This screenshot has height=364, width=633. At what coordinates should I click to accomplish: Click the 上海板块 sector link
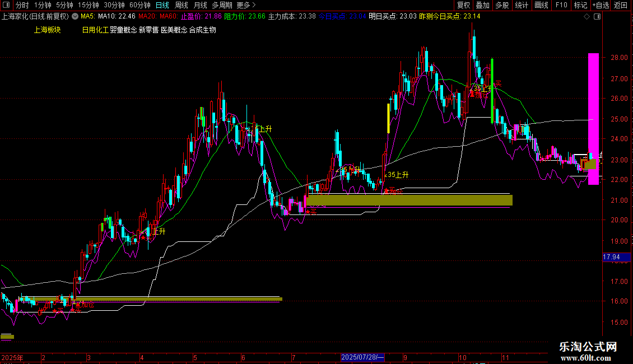47,30
